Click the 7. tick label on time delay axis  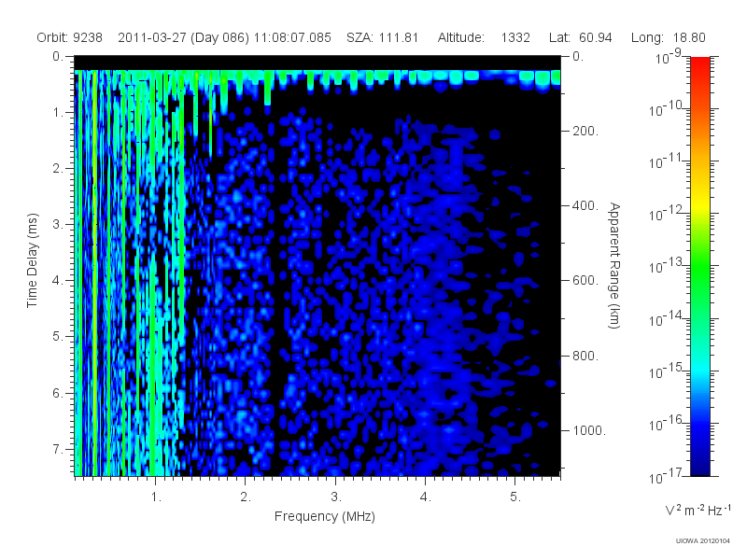(x=57, y=449)
